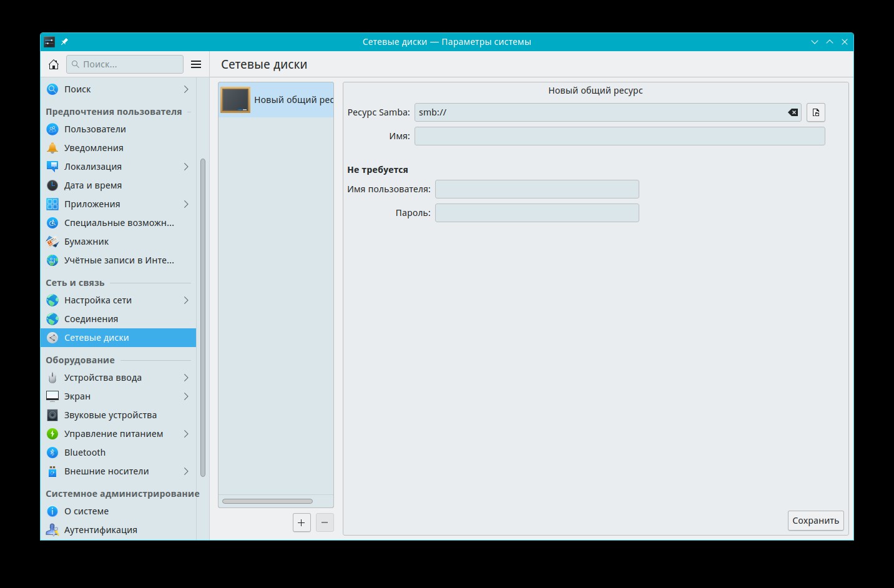This screenshot has height=588, width=894.
Task: Click the Сохранить button
Action: (x=816, y=521)
